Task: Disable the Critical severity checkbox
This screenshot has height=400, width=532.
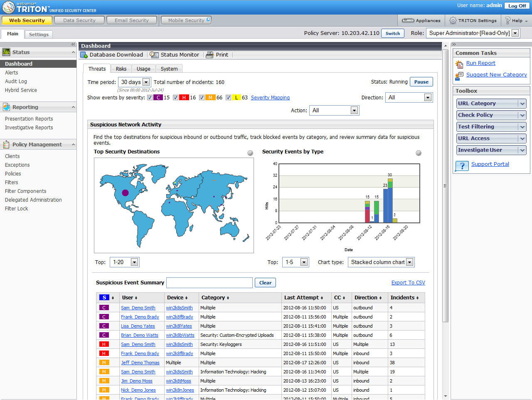Action: (x=150, y=97)
